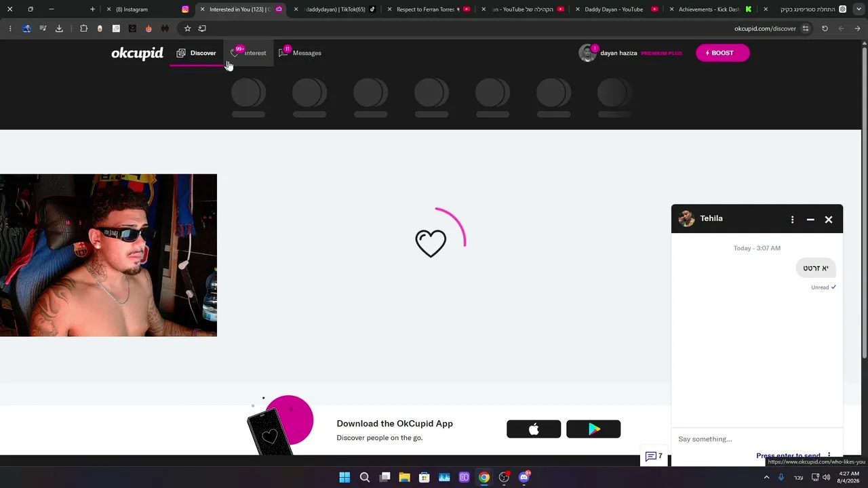Viewport: 868px width, 488px height.
Task: Open Windows taskbar search
Action: pos(365,477)
